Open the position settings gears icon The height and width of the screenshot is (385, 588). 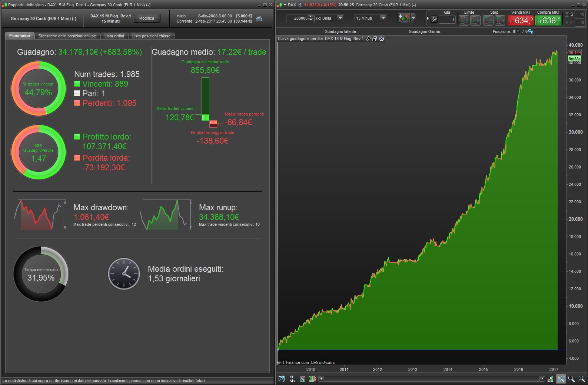(531, 31)
